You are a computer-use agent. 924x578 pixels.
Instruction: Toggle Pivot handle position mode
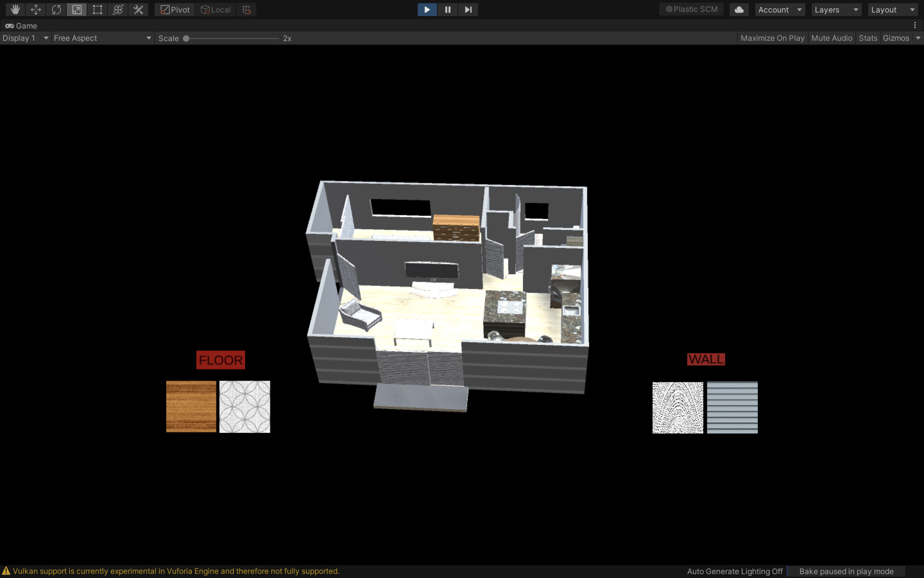[x=174, y=9]
